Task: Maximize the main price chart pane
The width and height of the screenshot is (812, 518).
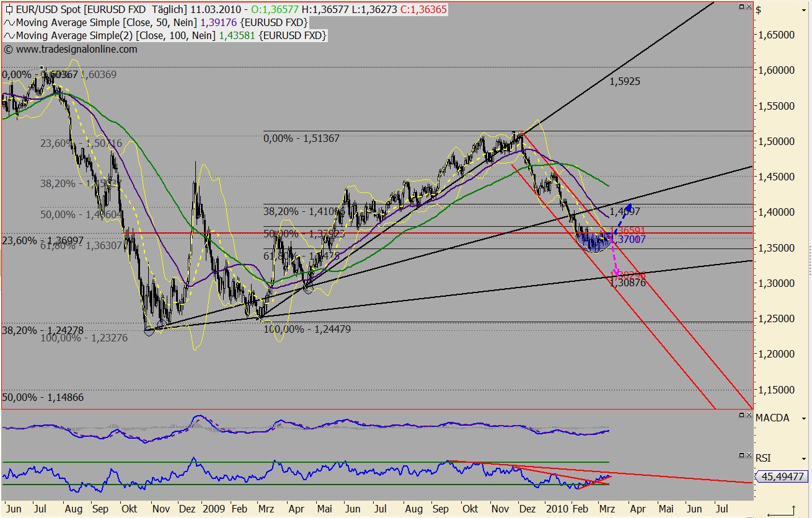Action: pos(740,7)
